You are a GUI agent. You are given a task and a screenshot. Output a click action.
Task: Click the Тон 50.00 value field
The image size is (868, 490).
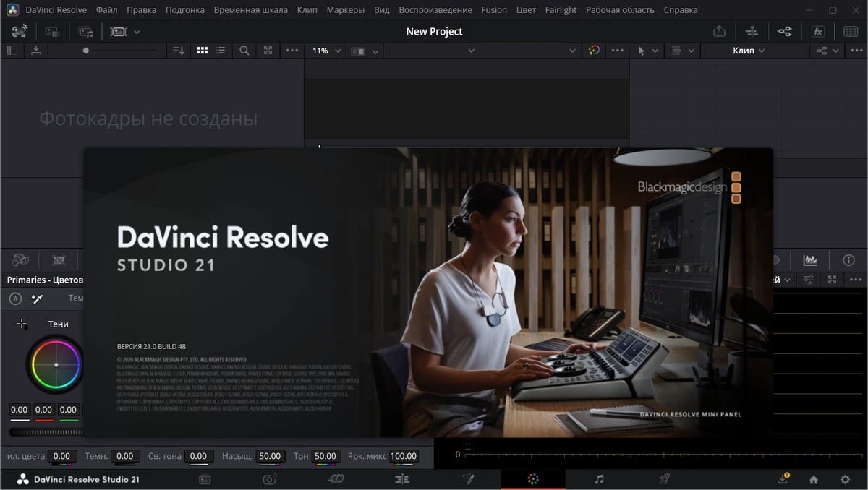(x=325, y=457)
